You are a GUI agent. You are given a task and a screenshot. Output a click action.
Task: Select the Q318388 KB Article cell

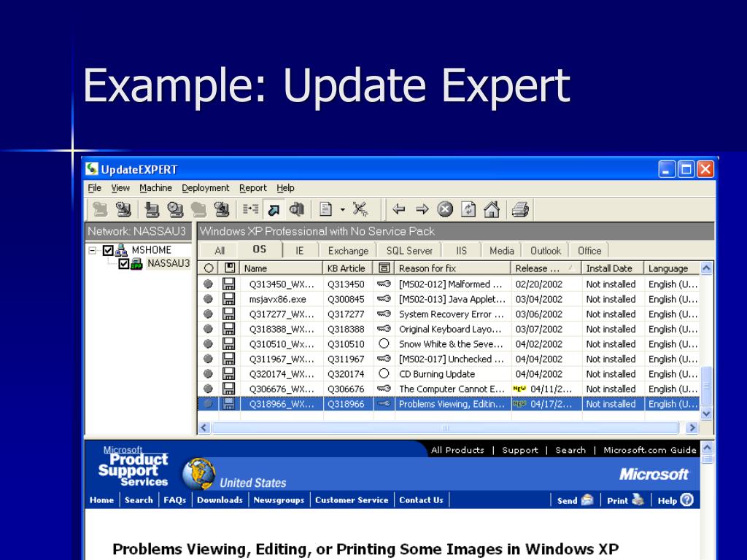[346, 329]
